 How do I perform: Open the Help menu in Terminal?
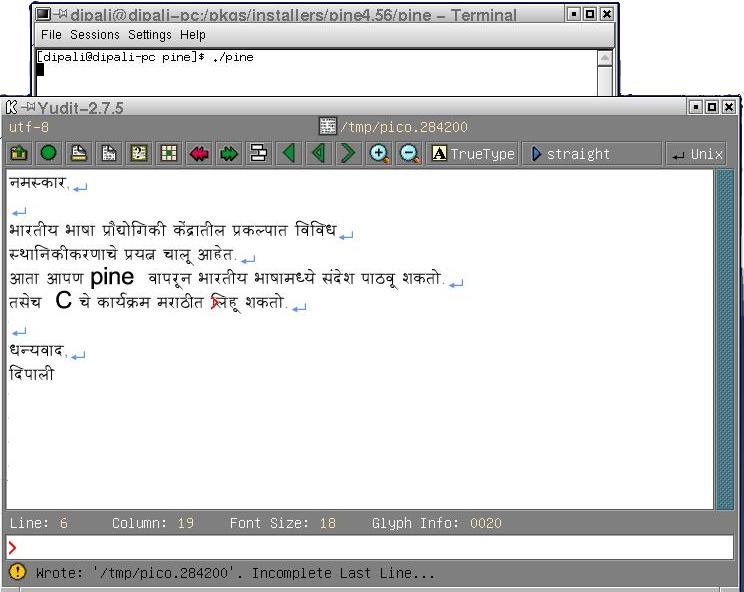(x=193, y=35)
